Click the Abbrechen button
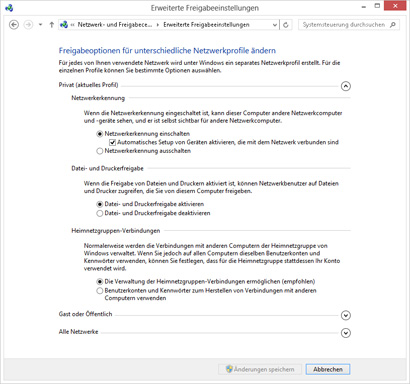The width and height of the screenshot is (410, 384). click(328, 369)
